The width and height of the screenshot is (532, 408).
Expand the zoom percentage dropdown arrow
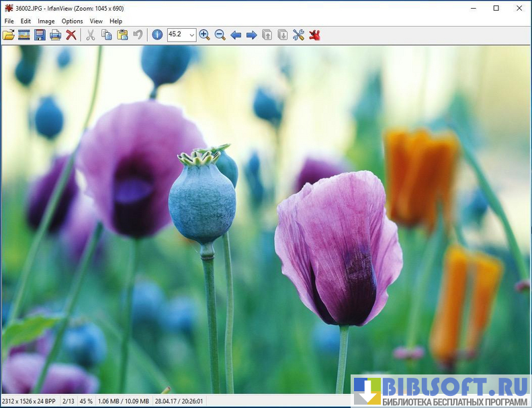coord(191,35)
